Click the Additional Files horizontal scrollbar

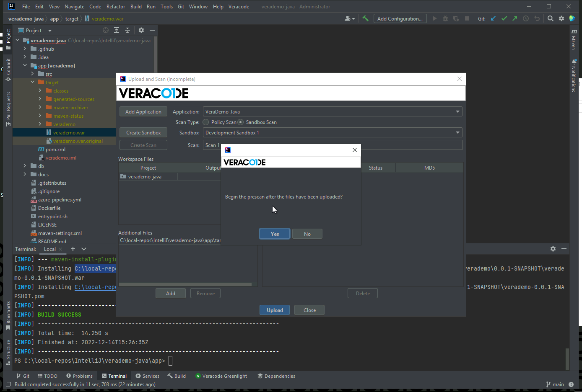pyautogui.click(x=185, y=284)
